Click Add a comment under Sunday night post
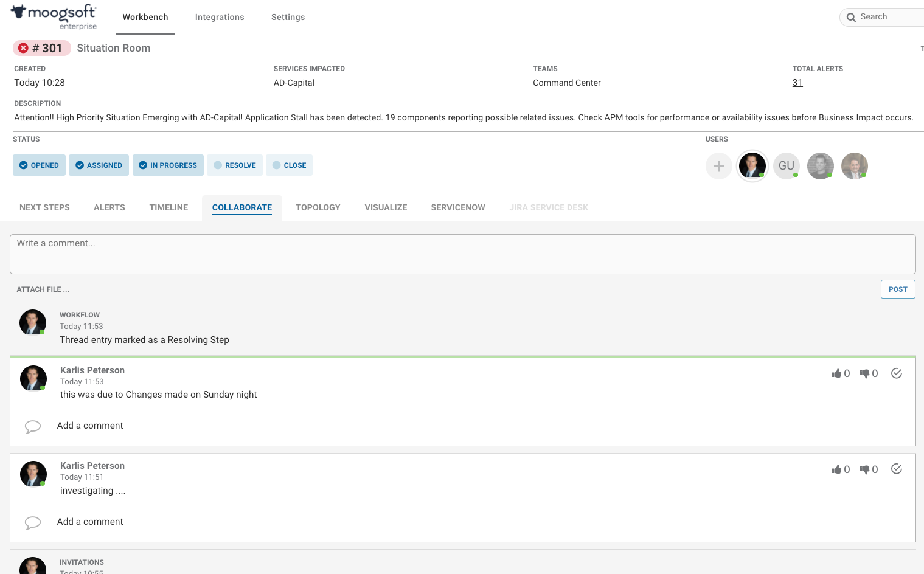This screenshot has height=574, width=924. click(x=90, y=426)
